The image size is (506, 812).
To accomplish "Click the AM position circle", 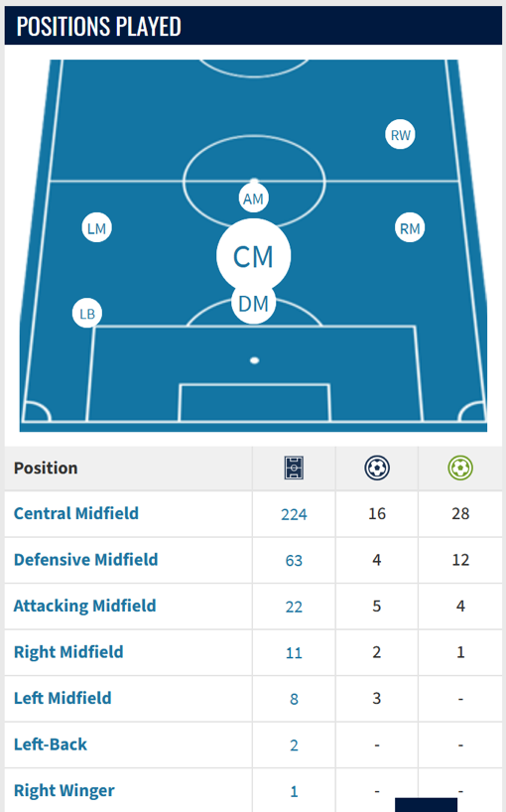I will (x=254, y=199).
